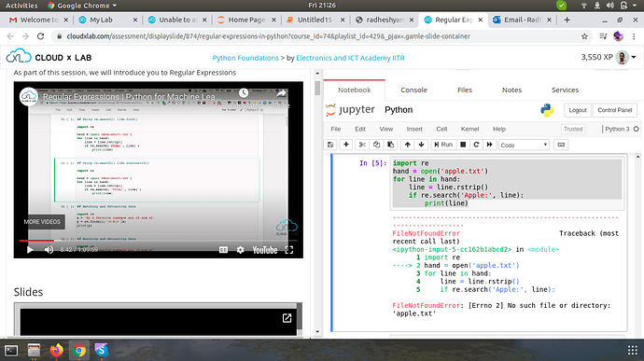The image size is (644, 361).
Task: Show applications grid icon
Action: click(x=633, y=350)
